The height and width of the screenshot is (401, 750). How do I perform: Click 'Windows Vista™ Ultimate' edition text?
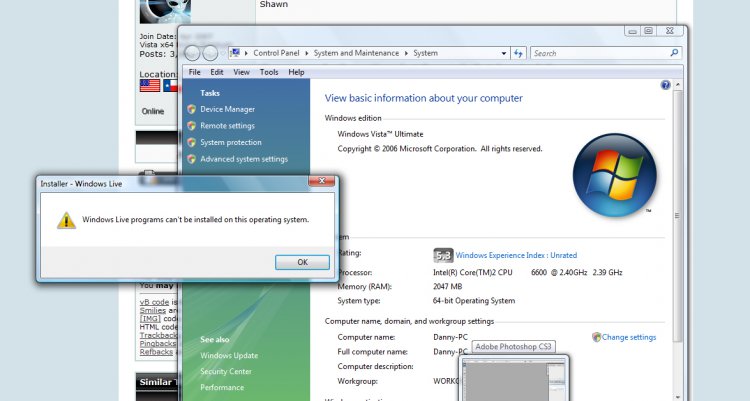click(x=380, y=134)
